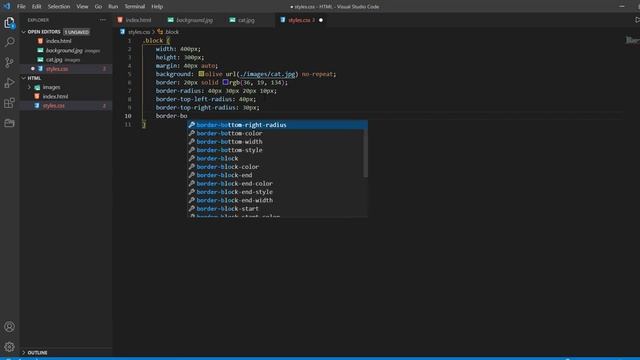The image size is (640, 360).
Task: Open the Selection menu
Action: (x=59, y=7)
